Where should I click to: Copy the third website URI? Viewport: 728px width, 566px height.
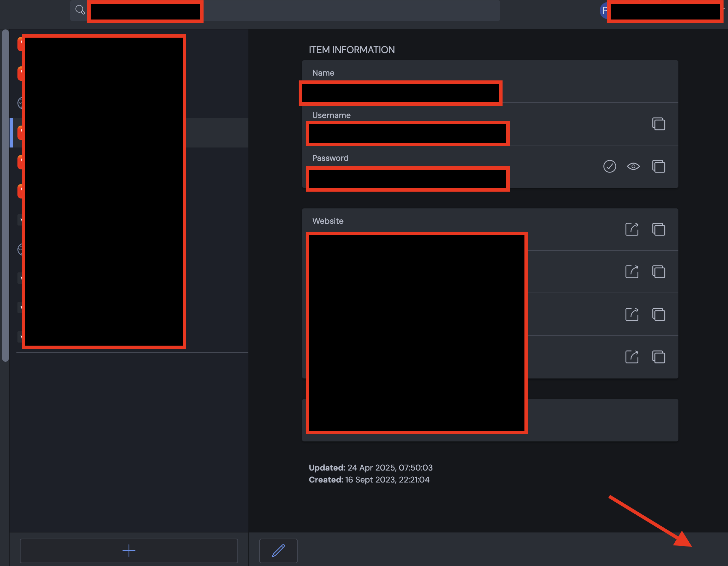[x=658, y=314]
